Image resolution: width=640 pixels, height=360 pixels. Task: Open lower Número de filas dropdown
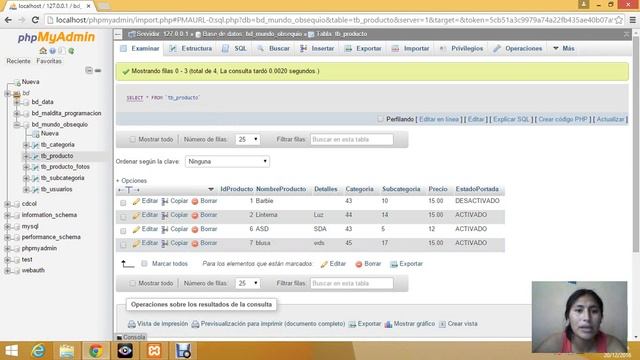248,283
